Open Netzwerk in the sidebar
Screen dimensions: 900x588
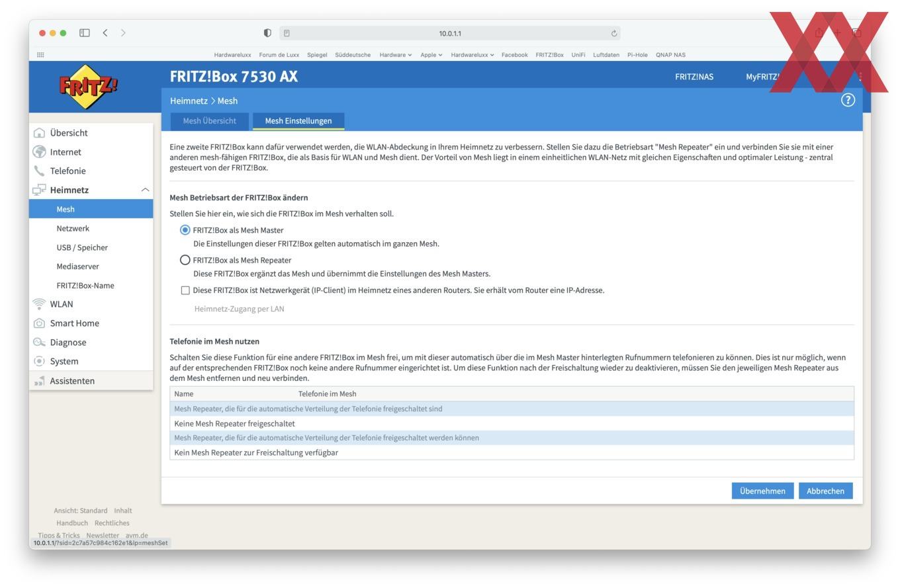(x=73, y=228)
